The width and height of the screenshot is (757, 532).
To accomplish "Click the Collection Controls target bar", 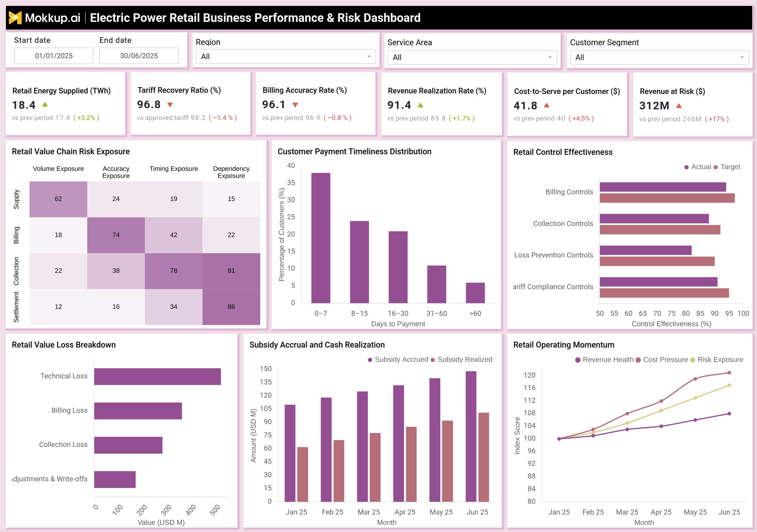I will 660,230.
